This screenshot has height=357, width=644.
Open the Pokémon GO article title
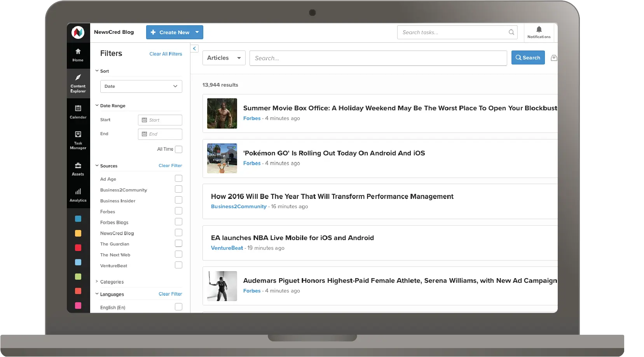334,153
